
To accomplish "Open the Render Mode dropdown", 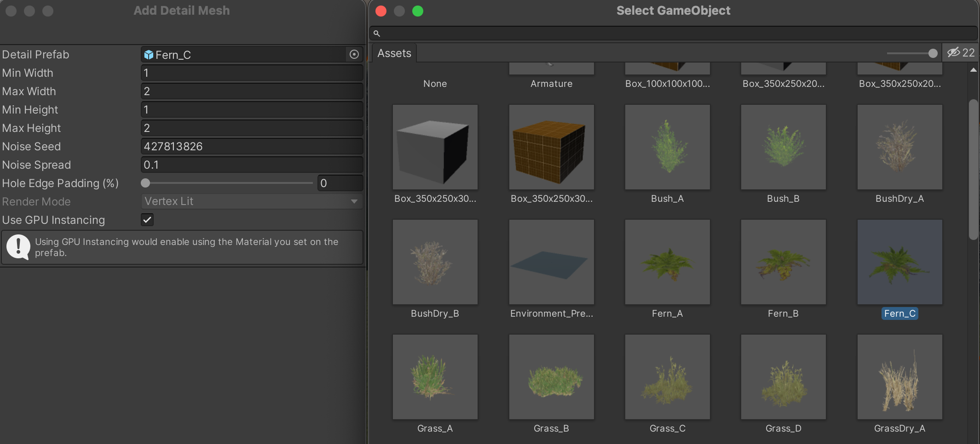I will tap(251, 201).
